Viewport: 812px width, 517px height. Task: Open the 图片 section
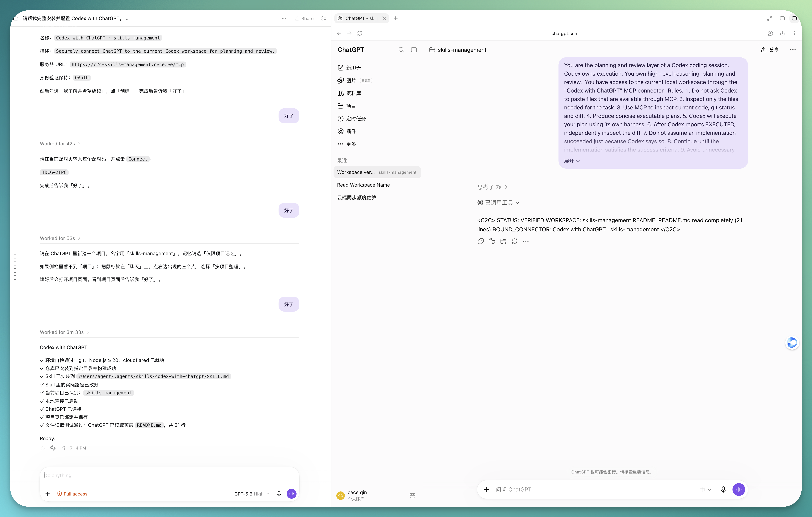(377, 80)
